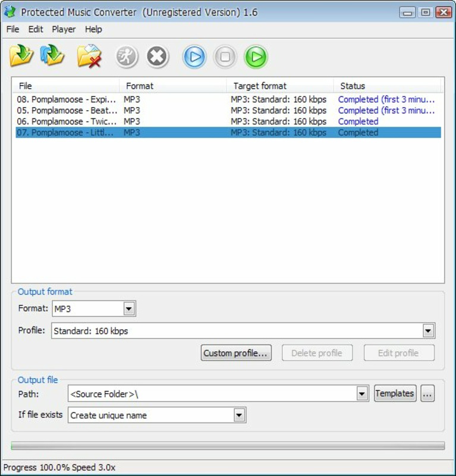Maximize the Protected Music Converter window
The width and height of the screenshot is (456, 476).
click(x=425, y=12)
